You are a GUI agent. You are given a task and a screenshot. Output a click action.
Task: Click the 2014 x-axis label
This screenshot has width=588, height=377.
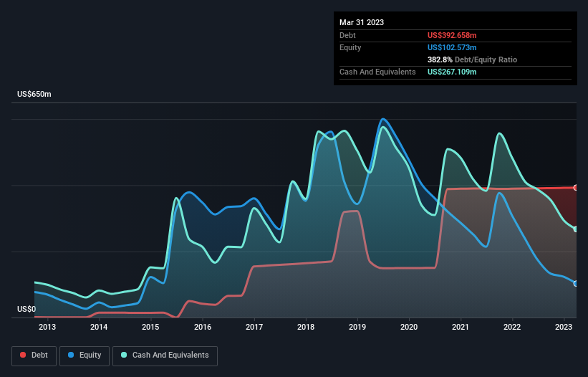(x=99, y=327)
